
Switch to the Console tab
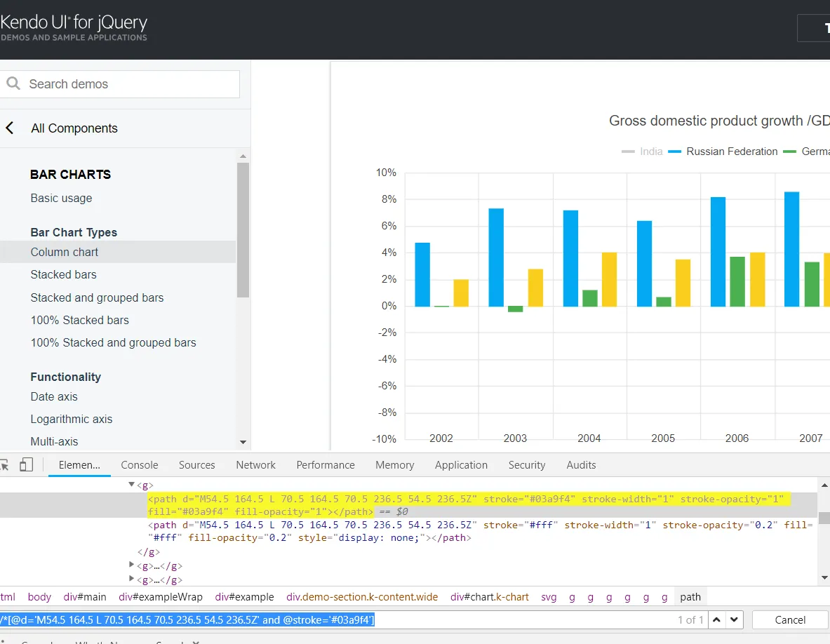(x=139, y=465)
